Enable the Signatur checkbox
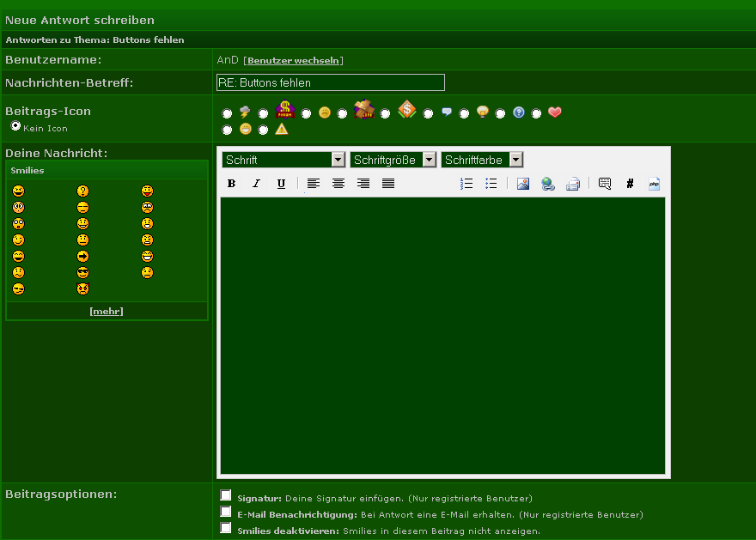 pos(226,495)
